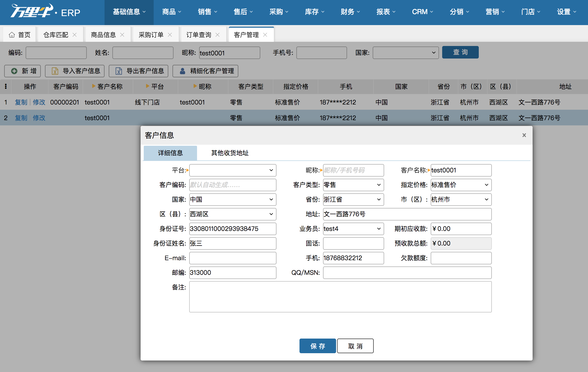Close the 订单查询 tab

[217, 35]
